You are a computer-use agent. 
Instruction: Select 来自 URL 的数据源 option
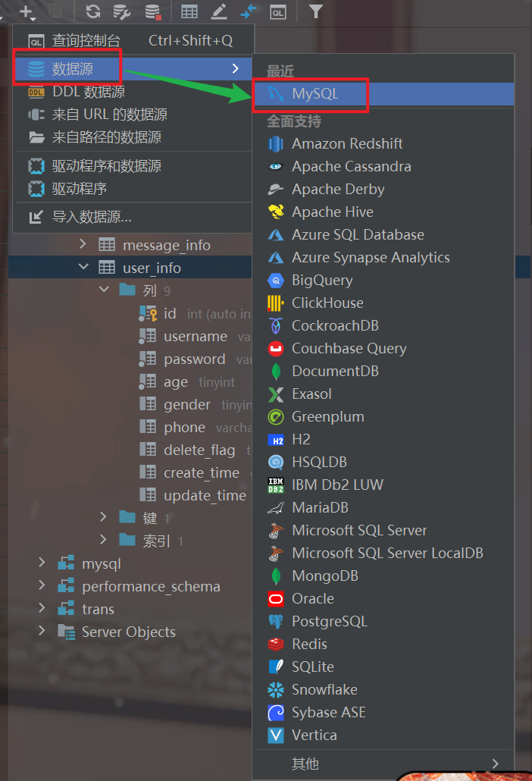pos(133,114)
